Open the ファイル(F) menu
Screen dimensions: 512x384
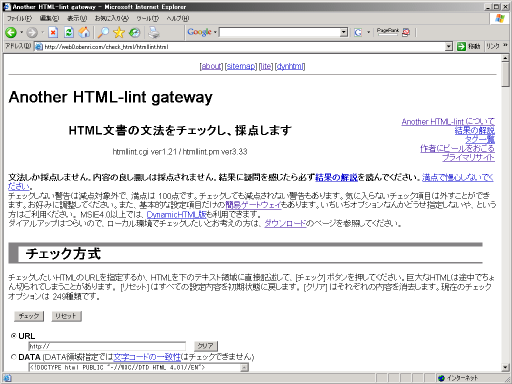pos(19,18)
